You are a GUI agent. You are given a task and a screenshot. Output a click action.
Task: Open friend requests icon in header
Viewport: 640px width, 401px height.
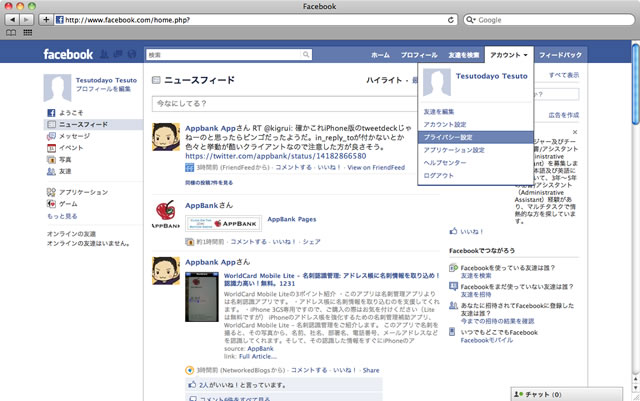coord(104,54)
